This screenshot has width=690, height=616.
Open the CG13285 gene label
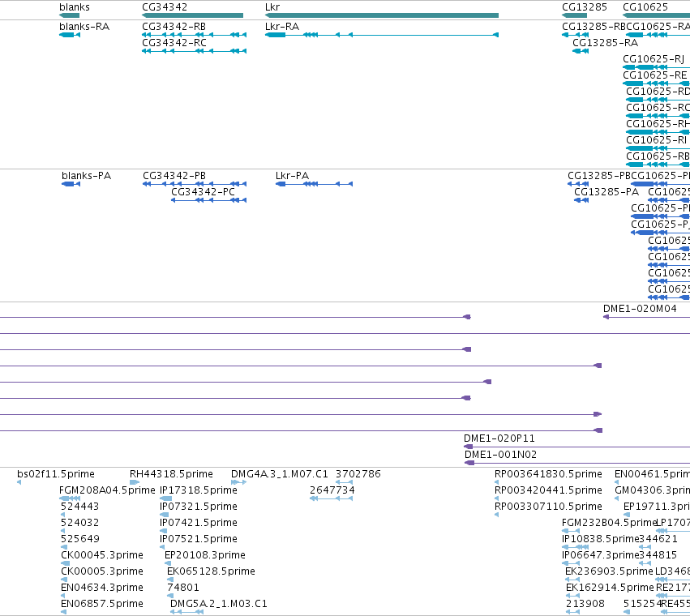click(x=585, y=7)
